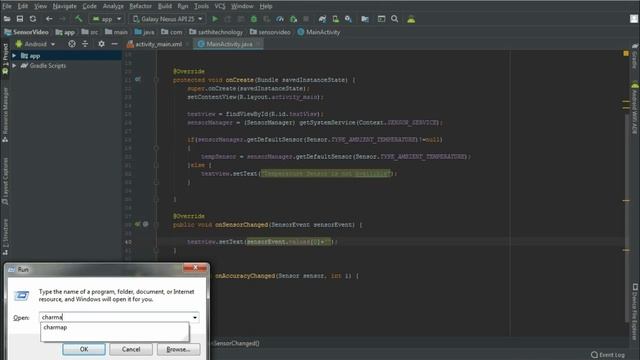Open the profiler gauge icon
This screenshot has width=640, height=360.
click(x=280, y=19)
